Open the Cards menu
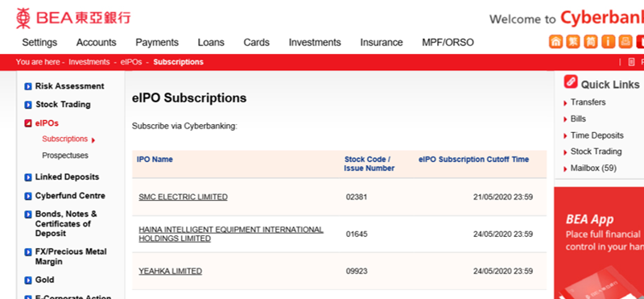The width and height of the screenshot is (644, 299). point(256,43)
